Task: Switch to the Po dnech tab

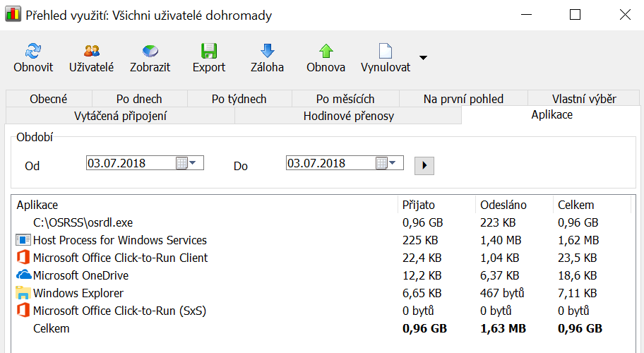Action: pyautogui.click(x=138, y=99)
